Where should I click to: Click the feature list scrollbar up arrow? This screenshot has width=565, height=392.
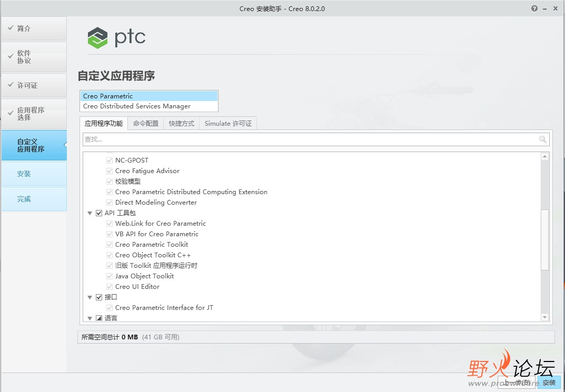(544, 156)
